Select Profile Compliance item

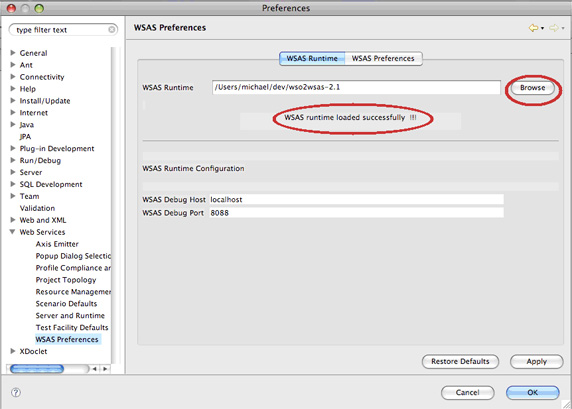click(x=73, y=268)
